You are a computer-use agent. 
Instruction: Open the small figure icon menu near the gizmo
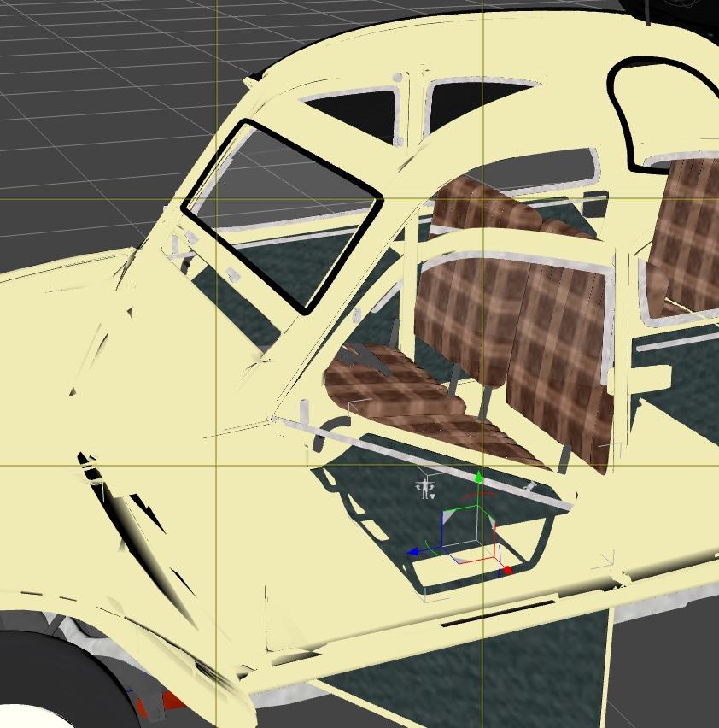coord(425,489)
